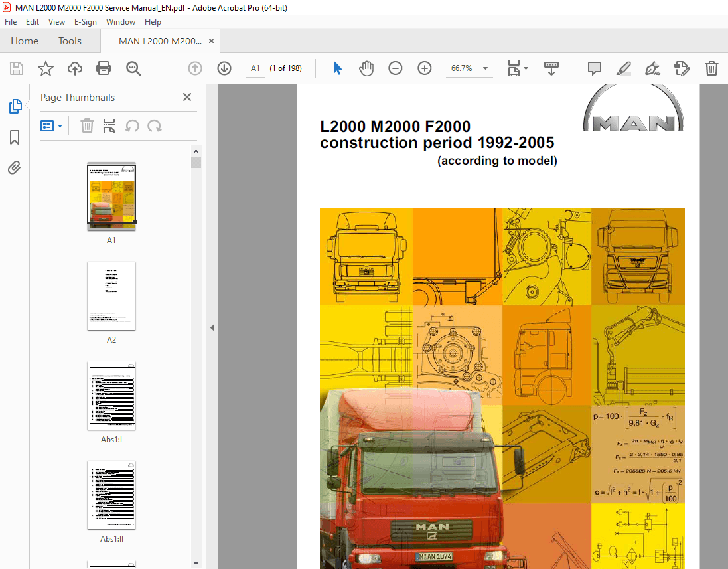Select the page A2 thumbnail
This screenshot has height=569, width=728.
(x=111, y=296)
